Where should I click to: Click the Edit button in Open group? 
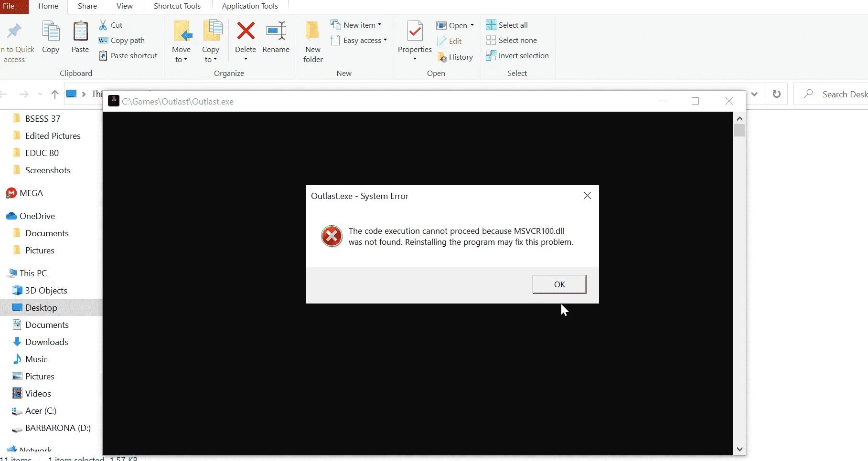pos(450,42)
